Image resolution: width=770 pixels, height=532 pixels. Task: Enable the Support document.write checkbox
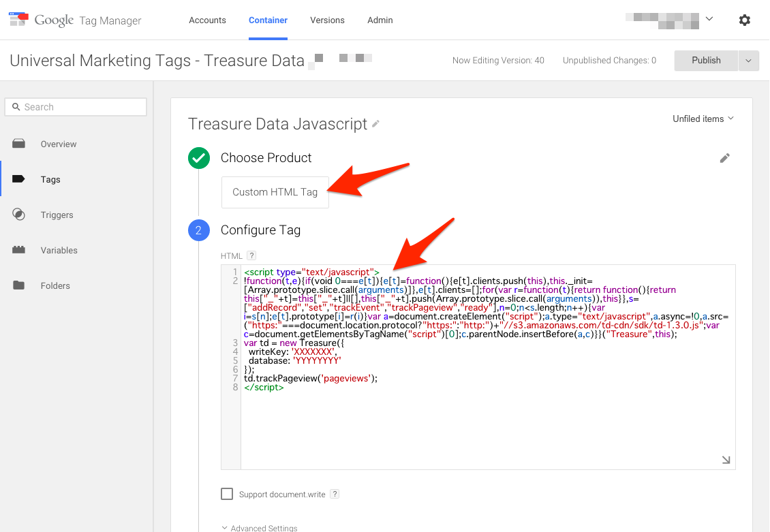point(227,494)
